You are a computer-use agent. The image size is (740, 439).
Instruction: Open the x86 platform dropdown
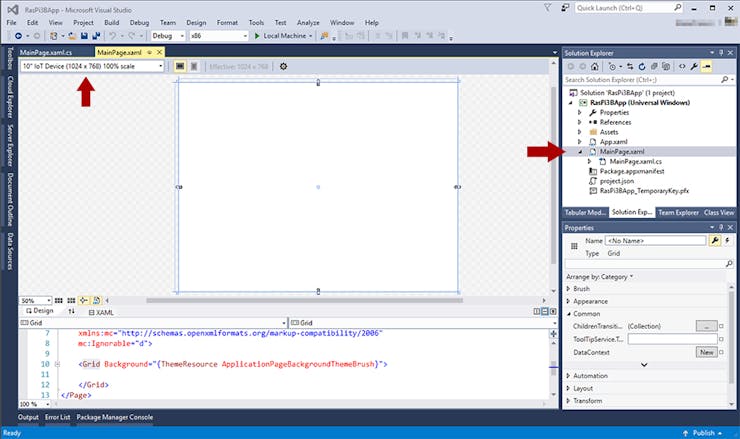pos(219,36)
